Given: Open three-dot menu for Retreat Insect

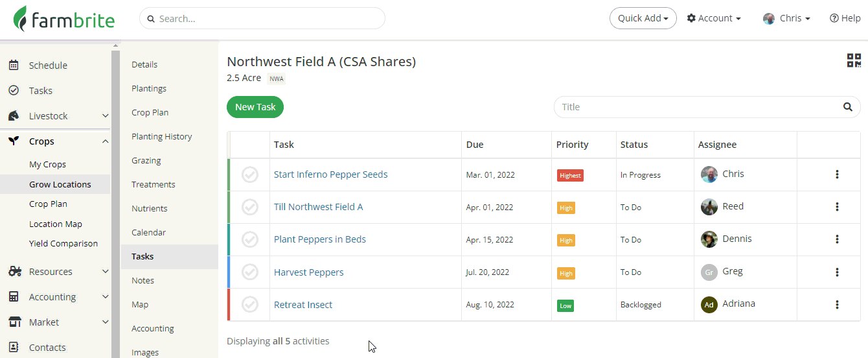Looking at the screenshot, I should [x=837, y=304].
